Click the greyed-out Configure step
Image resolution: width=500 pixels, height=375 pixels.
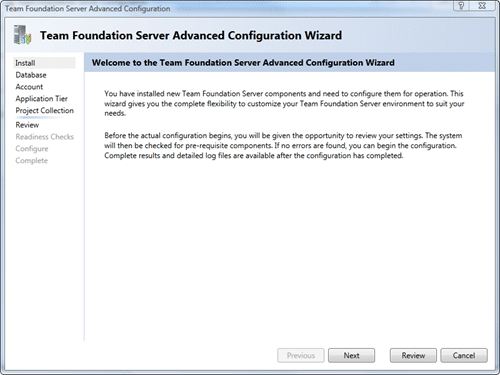point(32,149)
